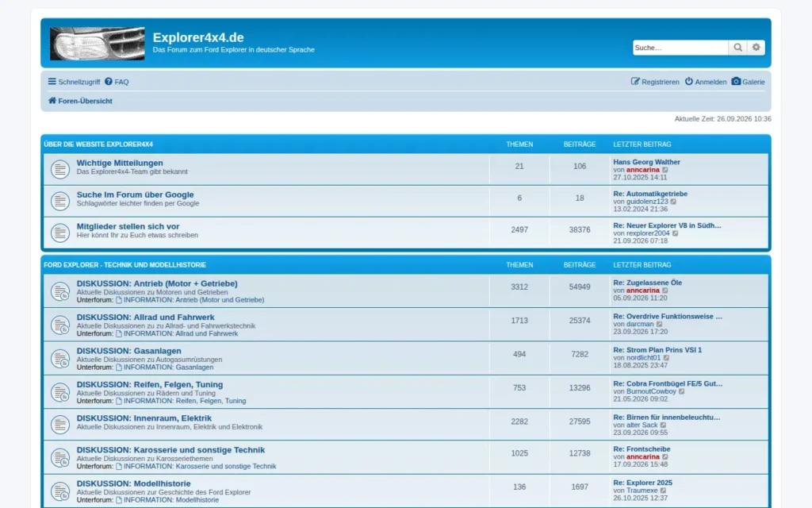The height and width of the screenshot is (508, 812).
Task: Click forum icon beside DISKUSSION: Antrieb
Action: 60,291
